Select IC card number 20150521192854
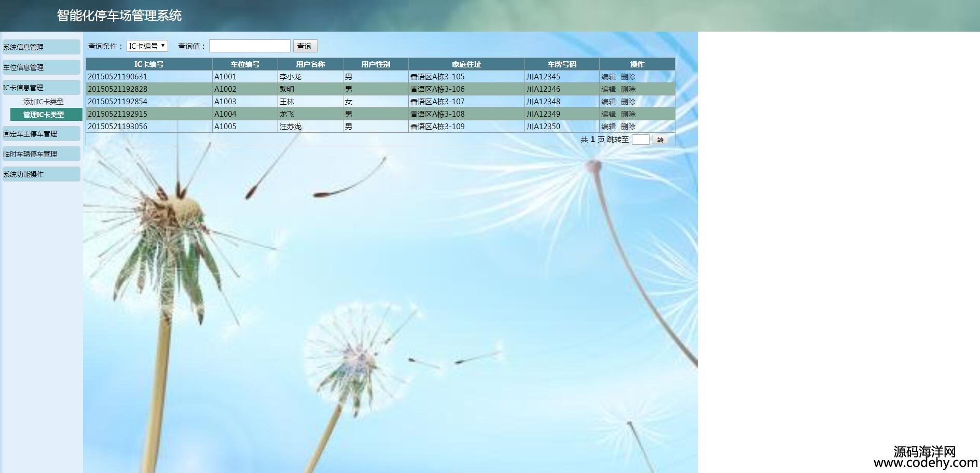 point(117,102)
